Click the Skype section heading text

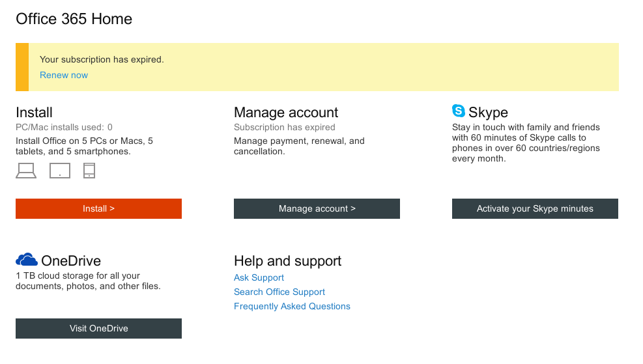tap(488, 112)
